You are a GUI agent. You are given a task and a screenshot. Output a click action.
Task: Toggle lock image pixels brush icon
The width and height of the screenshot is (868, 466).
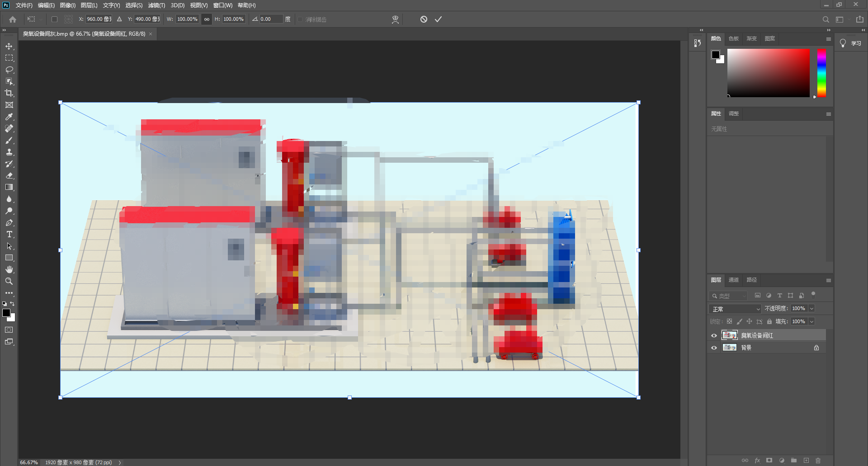tap(739, 321)
